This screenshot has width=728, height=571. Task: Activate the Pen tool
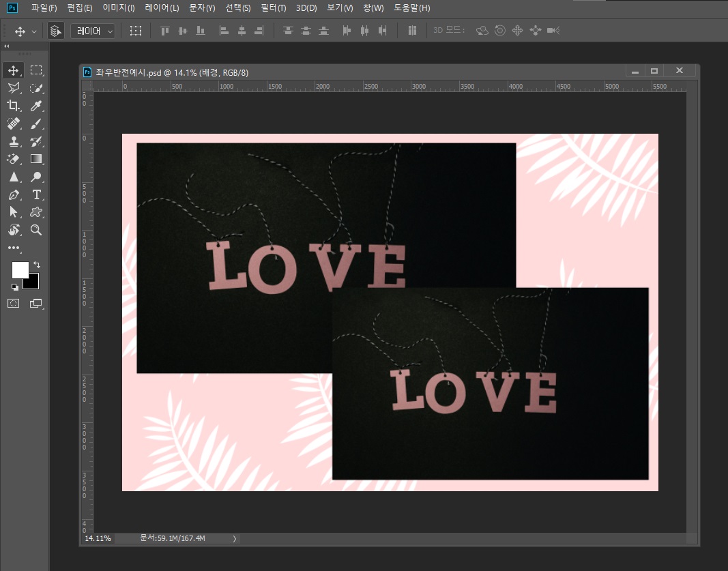click(14, 194)
